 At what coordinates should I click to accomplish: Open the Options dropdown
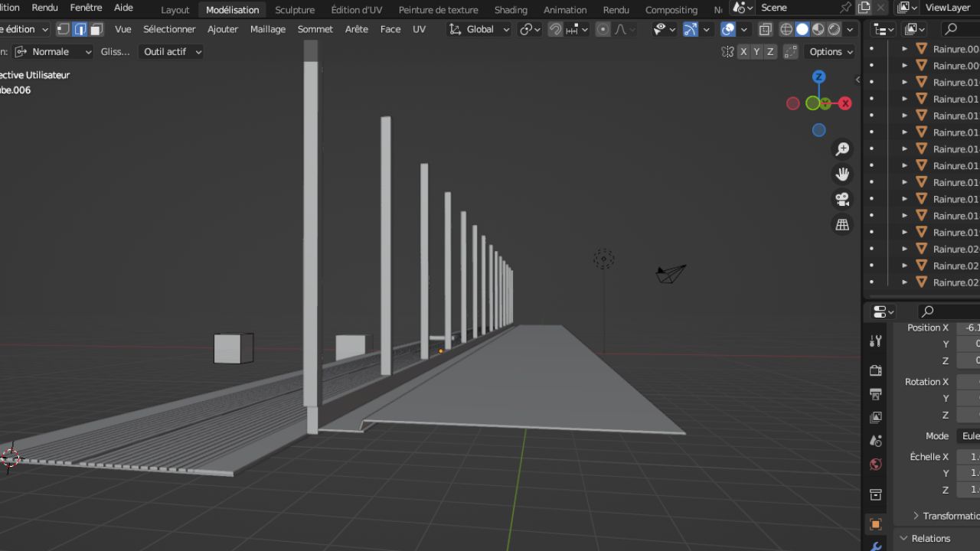831,52
